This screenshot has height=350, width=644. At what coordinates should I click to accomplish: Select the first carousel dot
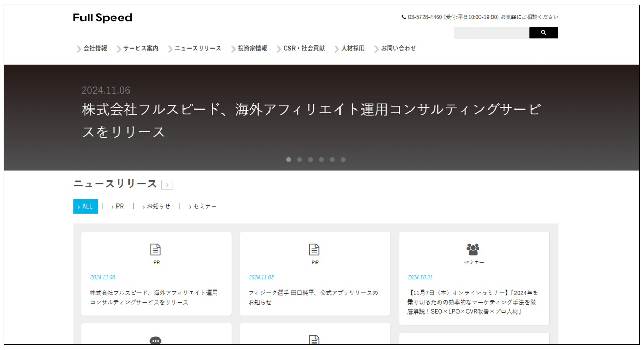pos(289,160)
